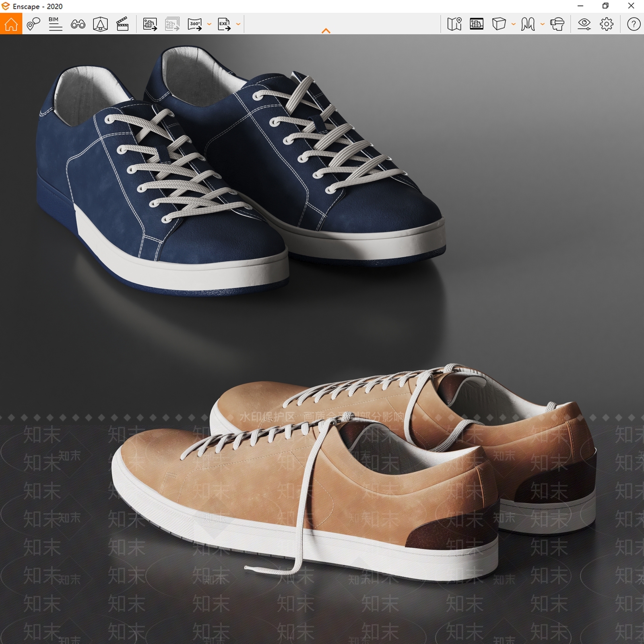Open the asset library (tree box) icon
Image resolution: width=644 pixels, height=644 pixels.
100,24
